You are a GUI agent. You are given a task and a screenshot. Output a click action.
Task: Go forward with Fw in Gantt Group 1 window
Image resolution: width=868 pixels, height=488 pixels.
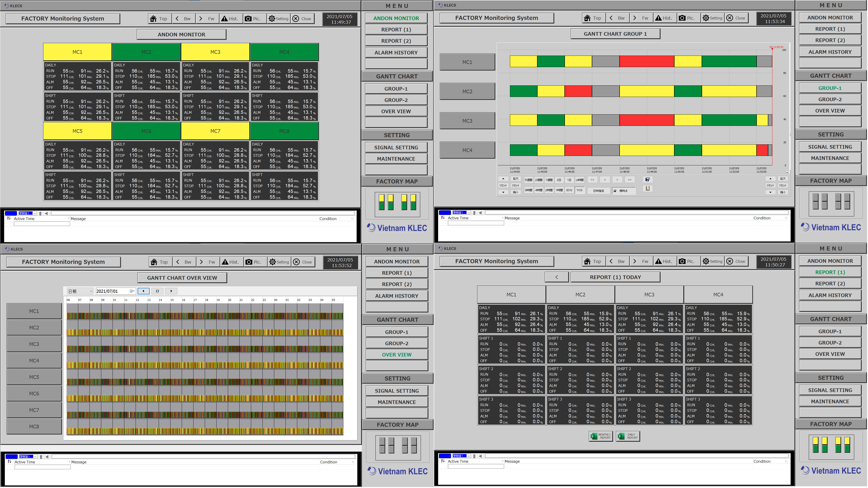click(641, 18)
